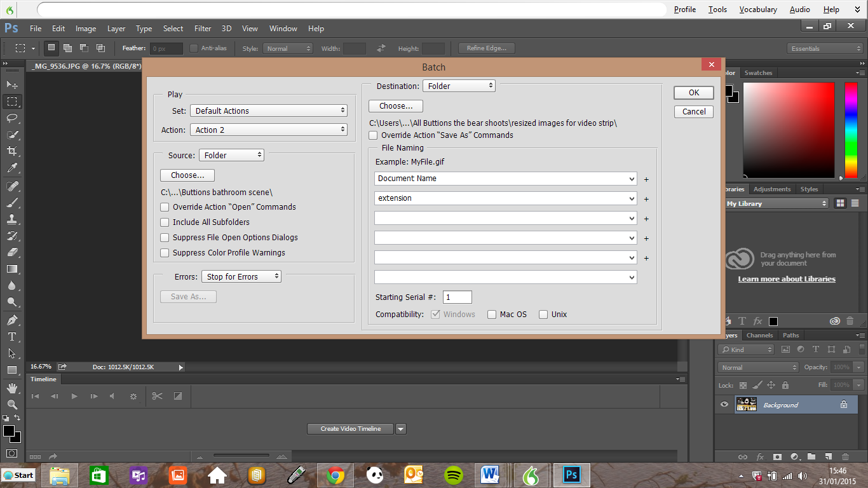Switch to the Channels tab
868x488 pixels.
pyautogui.click(x=759, y=335)
